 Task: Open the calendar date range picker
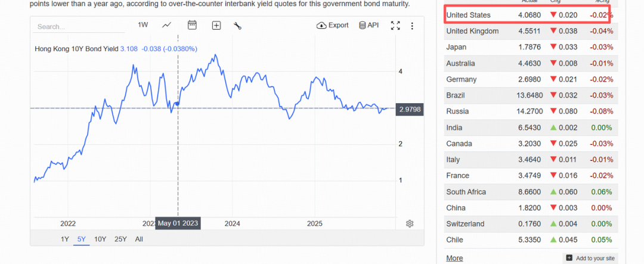point(192,25)
